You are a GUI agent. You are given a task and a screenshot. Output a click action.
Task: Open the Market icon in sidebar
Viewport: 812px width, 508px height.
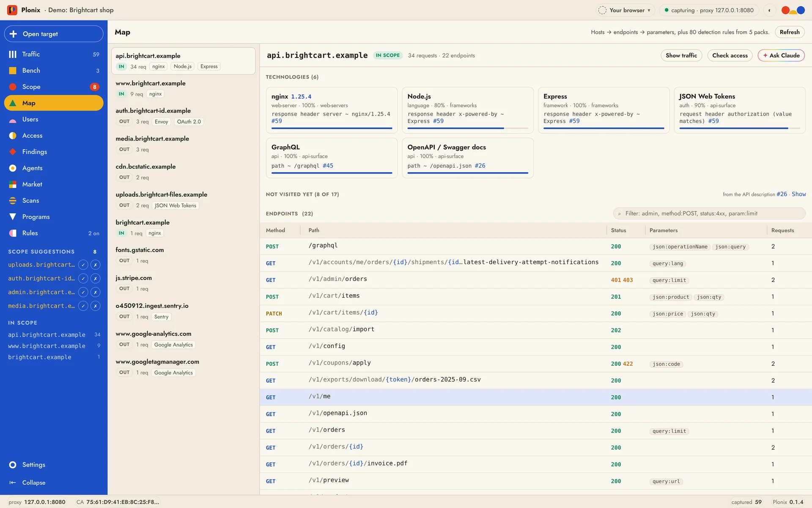pos(13,184)
